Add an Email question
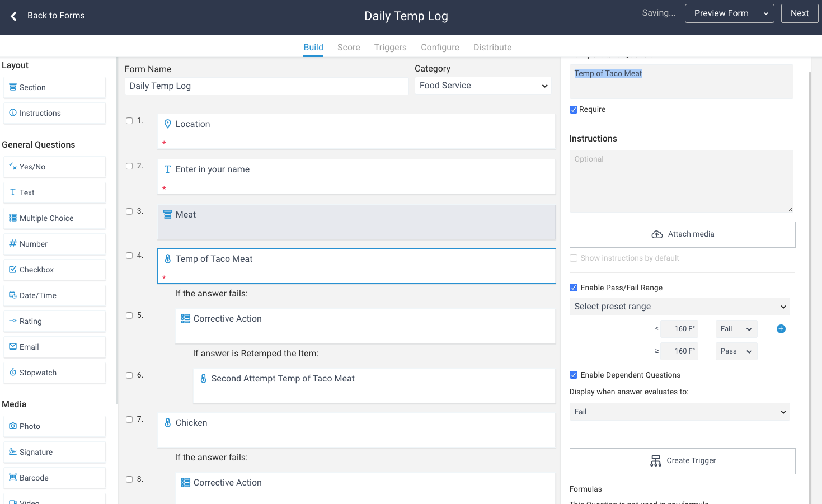The image size is (822, 504). coord(54,347)
